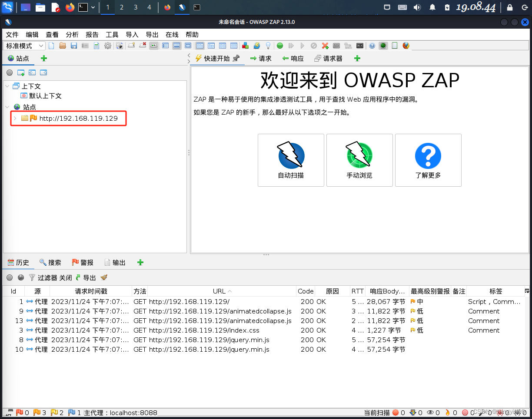Screen dimensions: 532x419
Task: Save the current ZAP session
Action: pos(73,46)
